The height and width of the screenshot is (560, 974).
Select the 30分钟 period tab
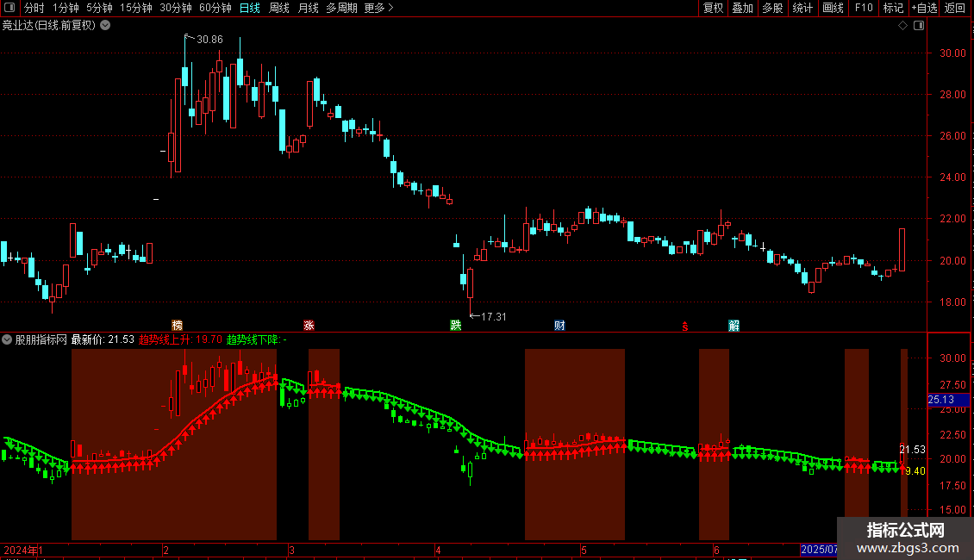[x=176, y=8]
